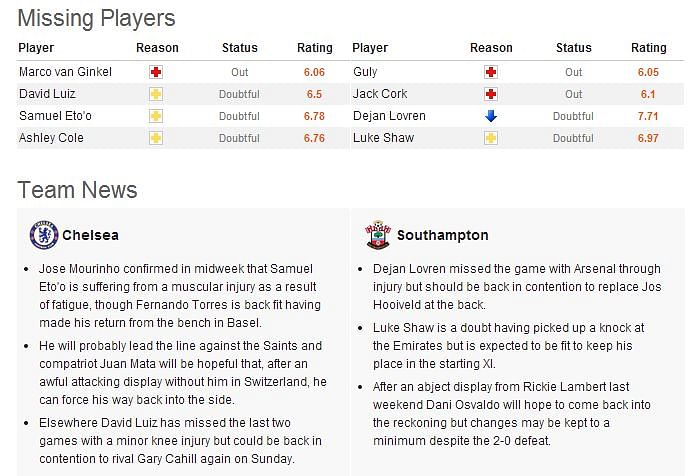Click David Luiz's yellow cross doubtful icon
The image size is (687, 476).
coord(156,94)
